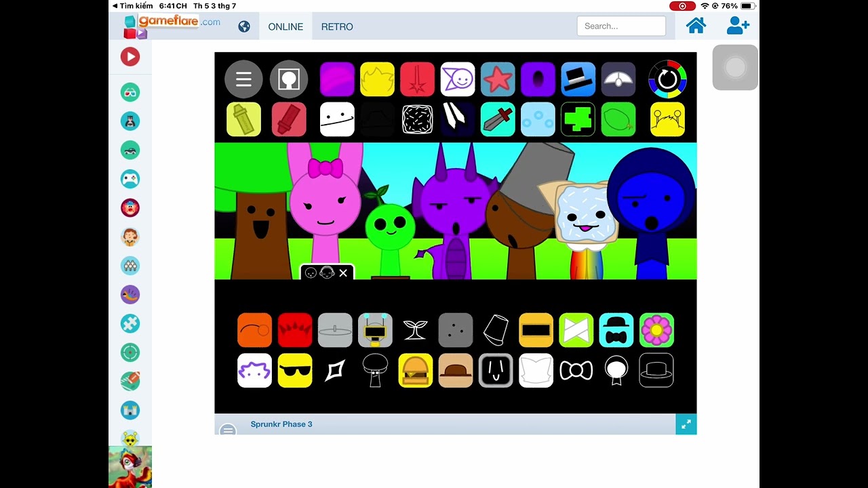Choose the white bow tie outline icon

pyautogui.click(x=576, y=371)
